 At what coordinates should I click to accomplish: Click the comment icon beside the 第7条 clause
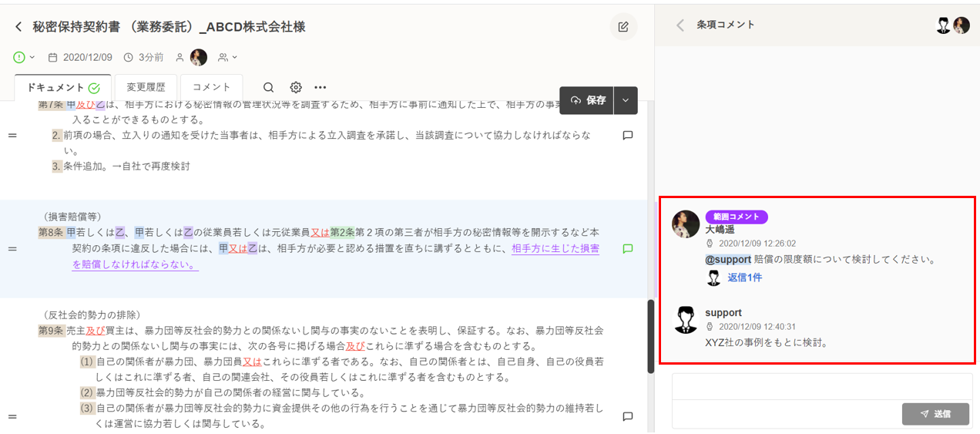pyautogui.click(x=627, y=136)
